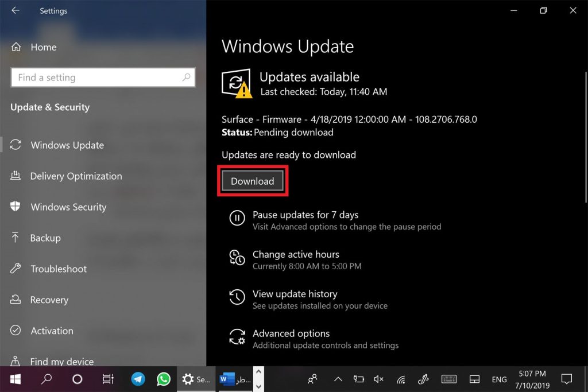Open Windows Security settings page
Viewport: 588px width, 392px height.
click(x=68, y=207)
